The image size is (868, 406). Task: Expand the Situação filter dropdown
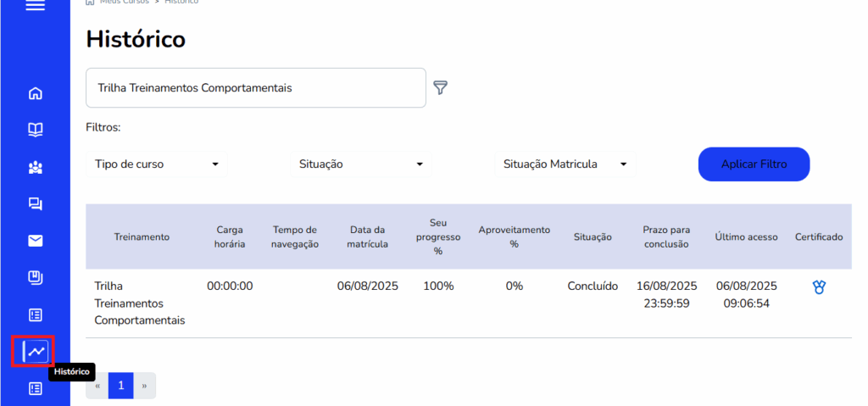click(x=361, y=164)
